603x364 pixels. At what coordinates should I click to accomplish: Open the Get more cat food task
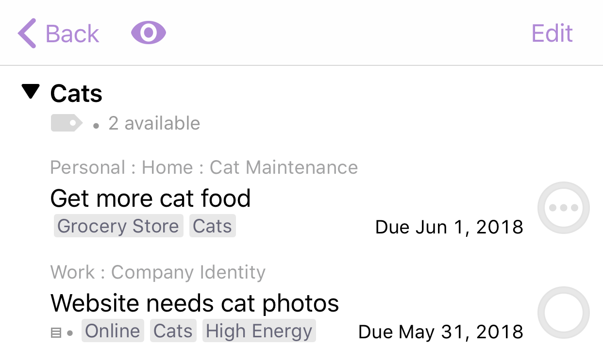click(151, 199)
